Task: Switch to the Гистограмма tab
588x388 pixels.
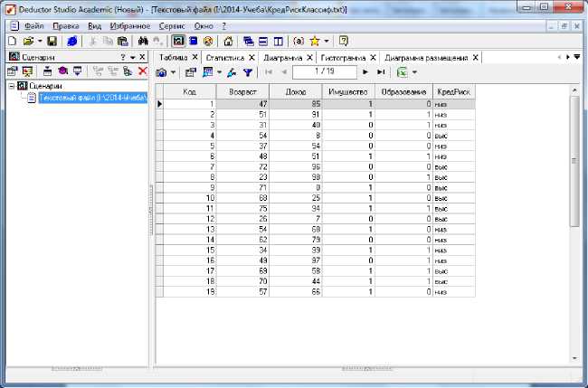Action: tap(344, 57)
